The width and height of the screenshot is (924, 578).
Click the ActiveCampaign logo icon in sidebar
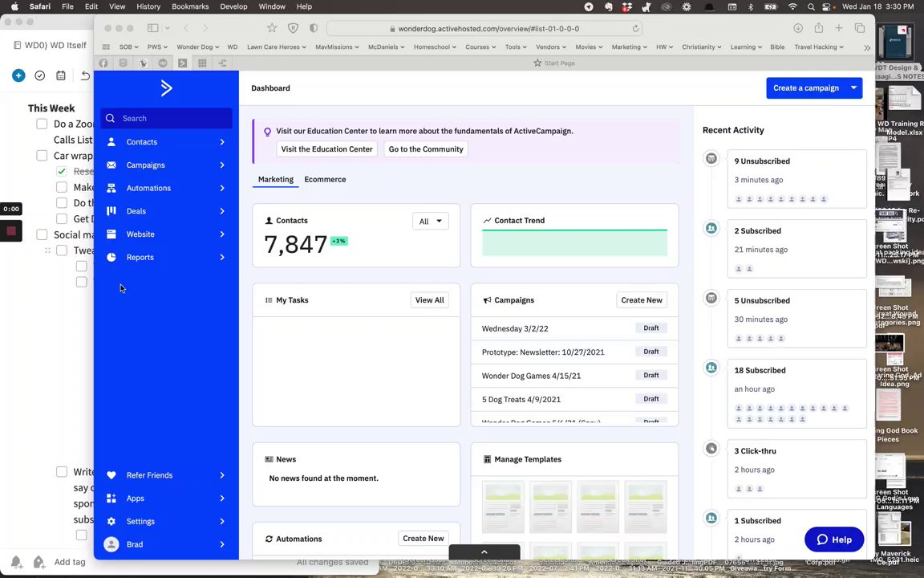click(166, 88)
